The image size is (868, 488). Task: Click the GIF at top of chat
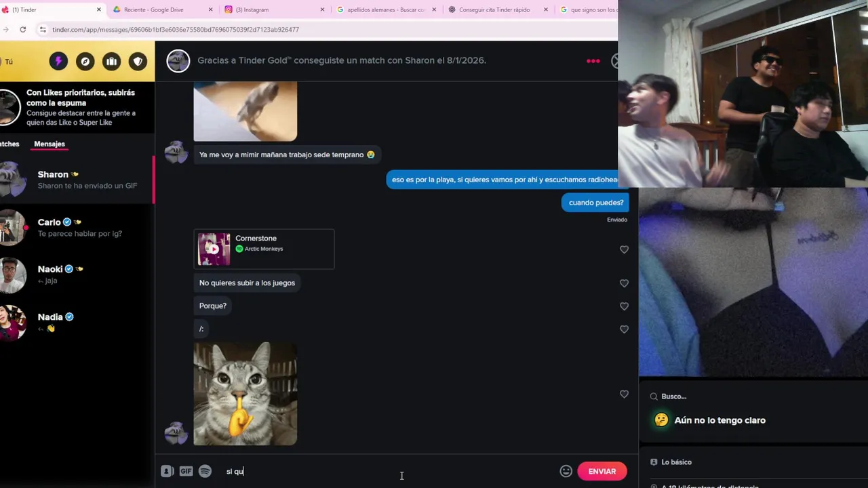point(245,111)
